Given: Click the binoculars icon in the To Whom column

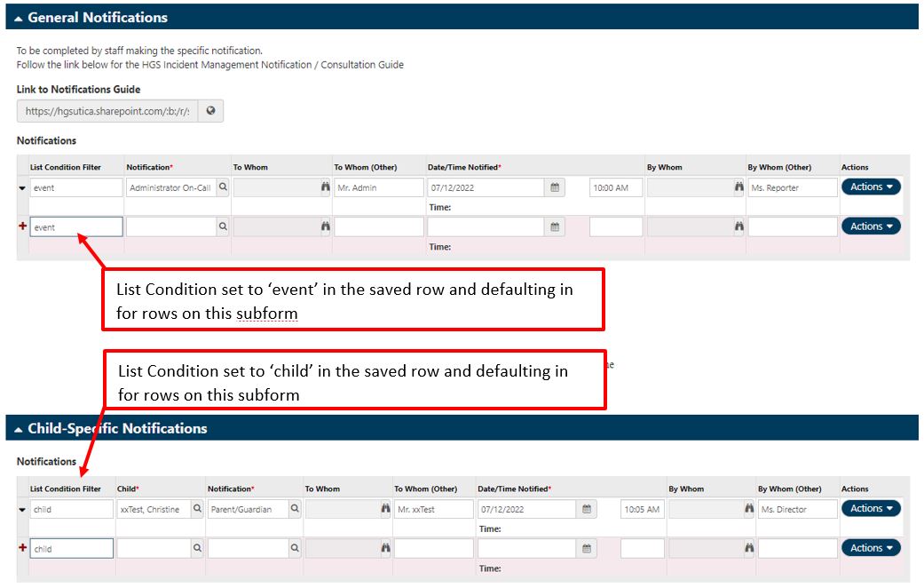Looking at the screenshot, I should (324, 187).
